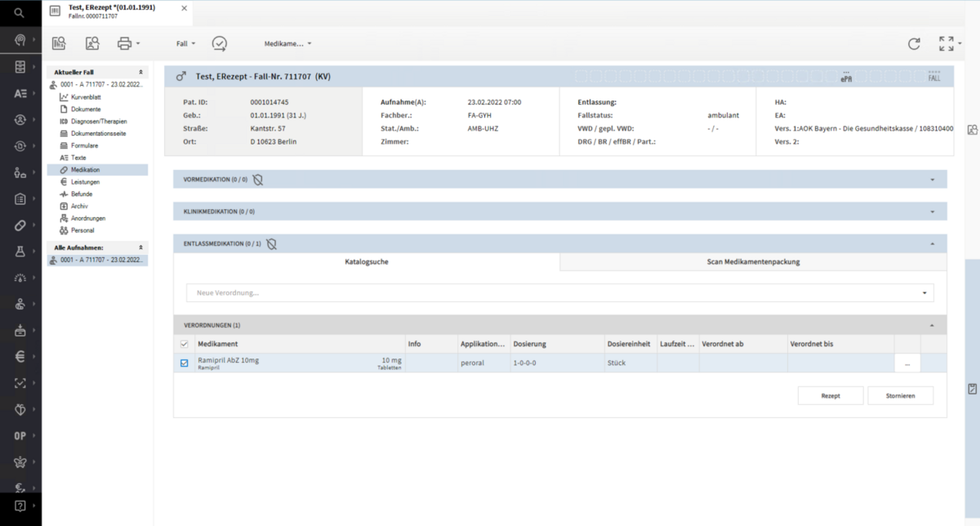The width and height of the screenshot is (980, 526).
Task: Click shield icon next to Entlassmedikation
Action: [x=271, y=243]
